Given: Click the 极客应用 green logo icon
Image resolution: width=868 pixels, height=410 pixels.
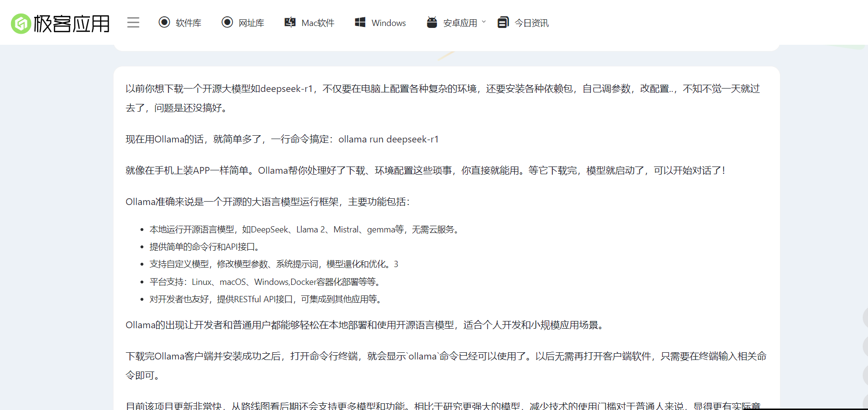Looking at the screenshot, I should click(x=21, y=24).
